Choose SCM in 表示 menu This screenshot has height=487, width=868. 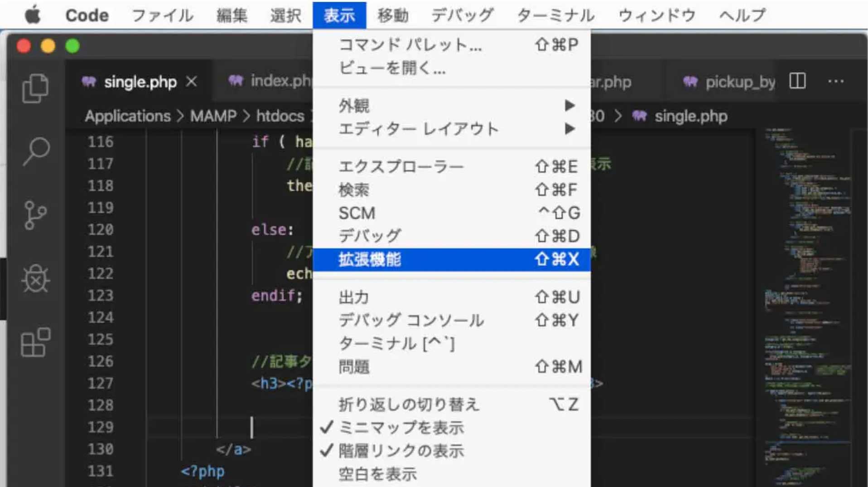point(452,213)
